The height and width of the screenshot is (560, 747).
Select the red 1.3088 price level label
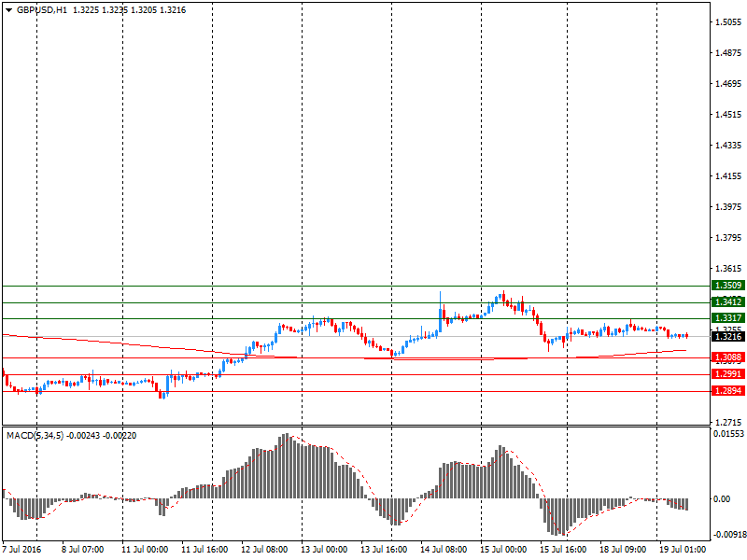click(728, 357)
